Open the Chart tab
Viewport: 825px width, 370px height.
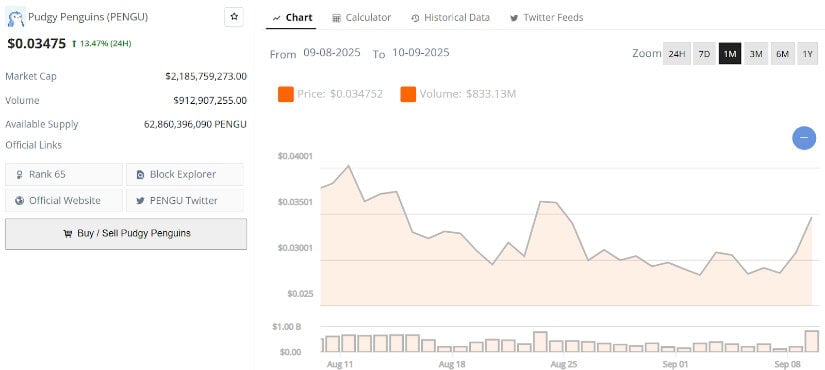tap(292, 17)
